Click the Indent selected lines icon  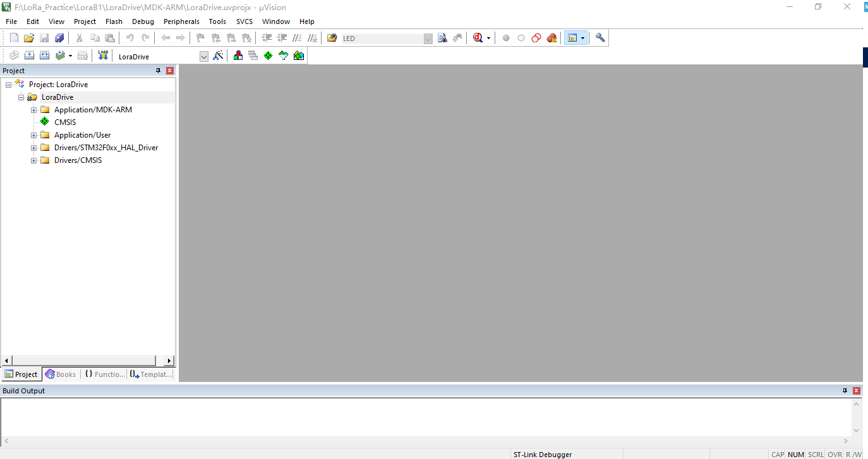click(267, 38)
